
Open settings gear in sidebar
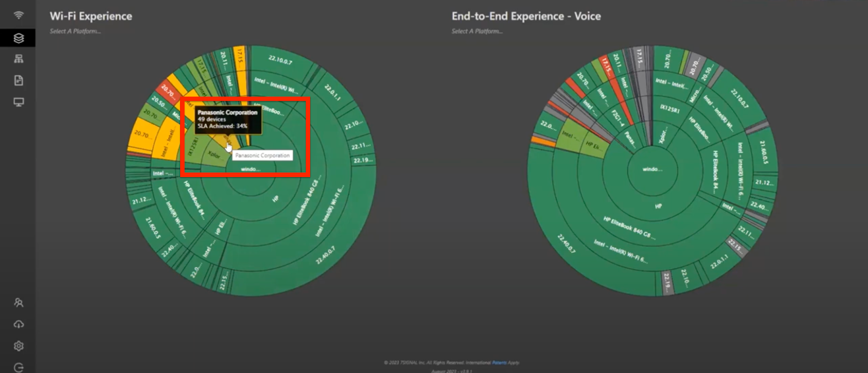[x=18, y=346]
